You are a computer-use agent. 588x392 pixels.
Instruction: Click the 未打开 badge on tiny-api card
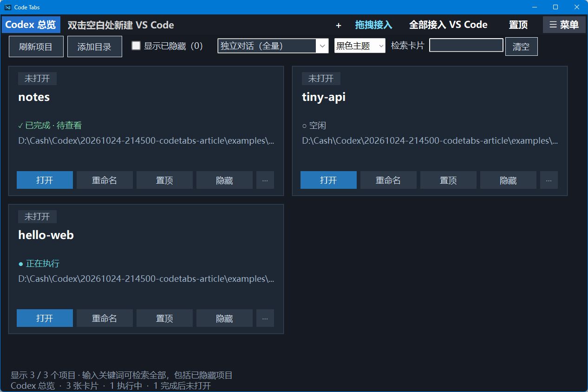point(321,79)
